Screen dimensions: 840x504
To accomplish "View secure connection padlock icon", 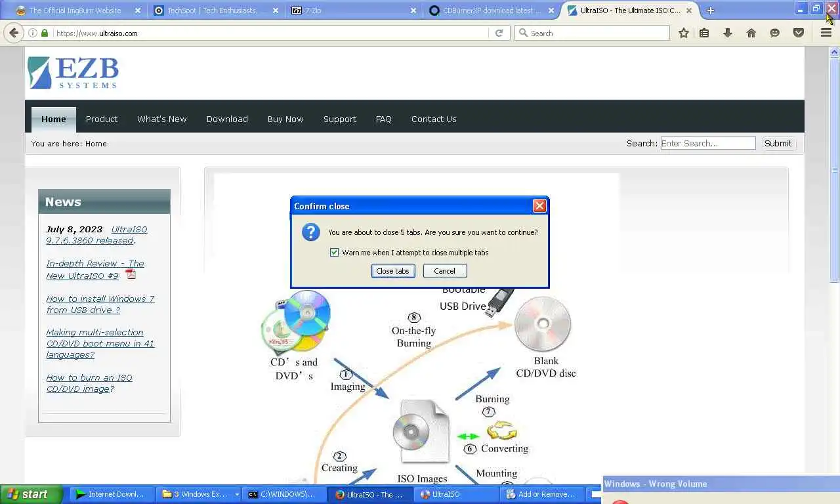I will coord(45,33).
